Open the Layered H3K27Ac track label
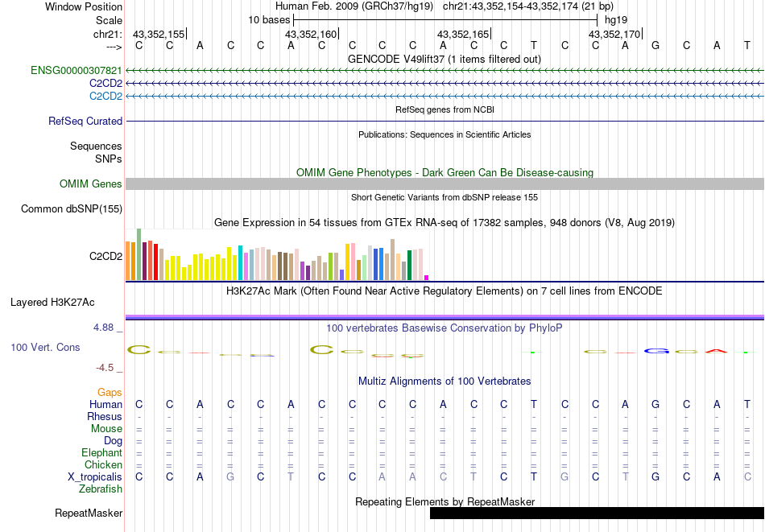 click(52, 303)
